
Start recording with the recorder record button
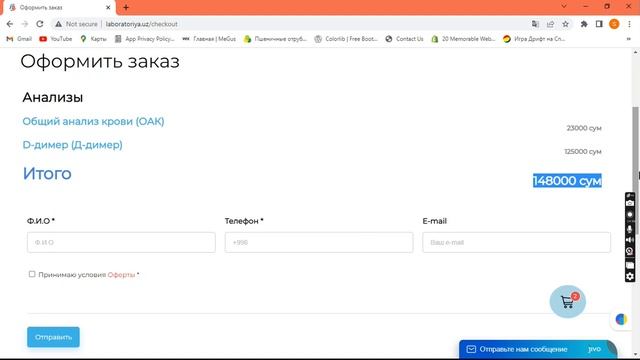coord(630,215)
